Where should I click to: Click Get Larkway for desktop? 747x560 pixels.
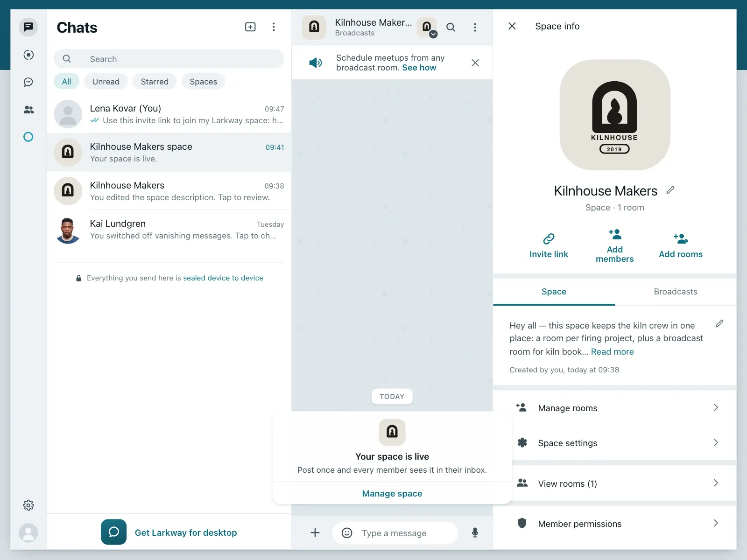[186, 532]
